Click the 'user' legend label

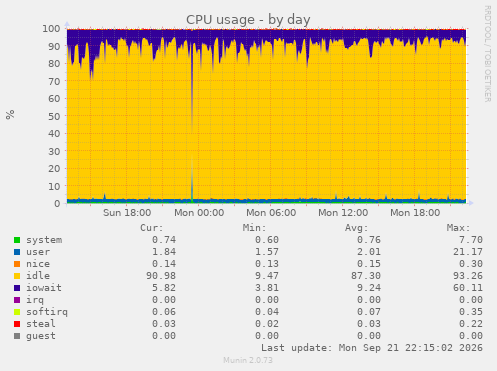(38, 252)
